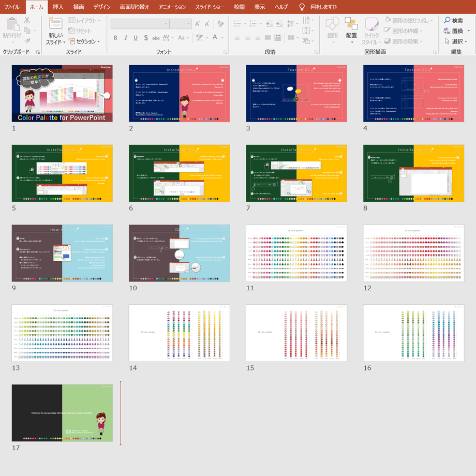The height and width of the screenshot is (476, 476).
Task: Select the Format Painter brush
Action: [x=27, y=41]
